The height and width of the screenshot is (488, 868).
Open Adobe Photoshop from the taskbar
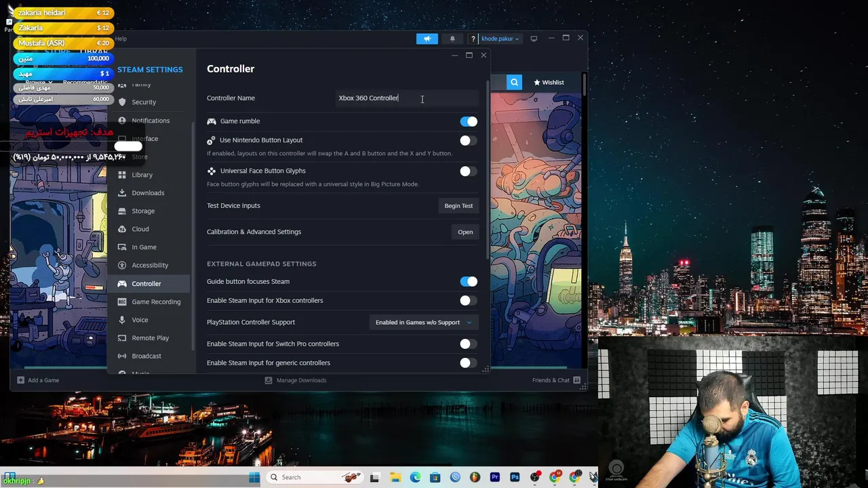pyautogui.click(x=515, y=477)
